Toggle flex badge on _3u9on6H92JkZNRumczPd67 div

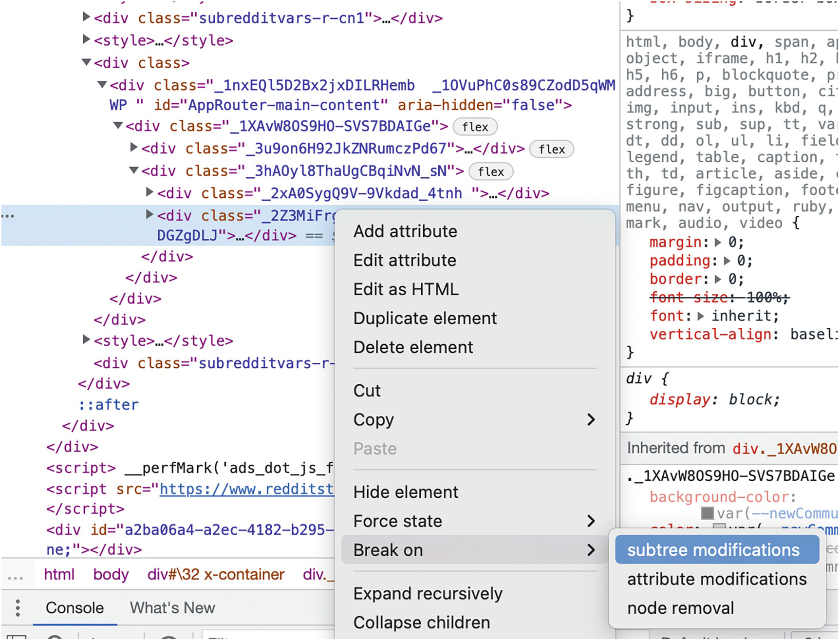click(x=551, y=150)
